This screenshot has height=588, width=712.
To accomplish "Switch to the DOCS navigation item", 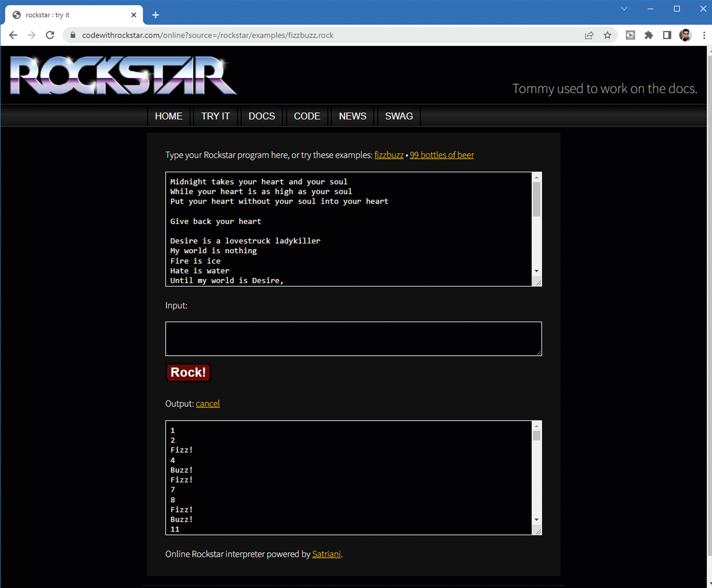I will pyautogui.click(x=261, y=116).
